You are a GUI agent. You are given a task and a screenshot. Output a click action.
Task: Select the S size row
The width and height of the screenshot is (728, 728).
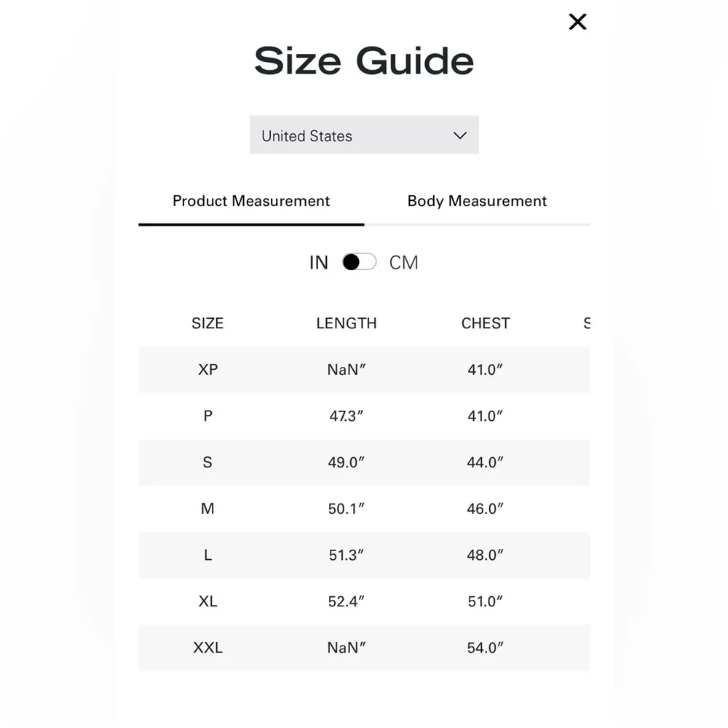click(x=207, y=462)
